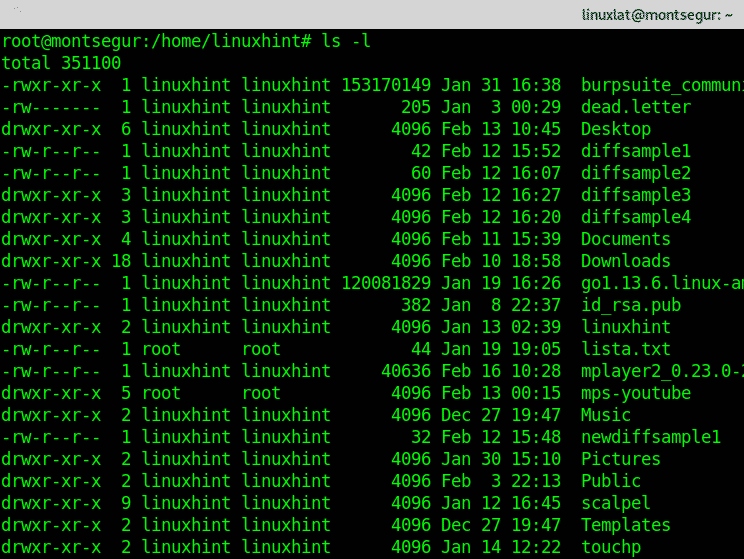Screen dimensions: 744x559
Task: Click the prompt root@montsegur:/home/linuxhint#
Action: tap(157, 41)
